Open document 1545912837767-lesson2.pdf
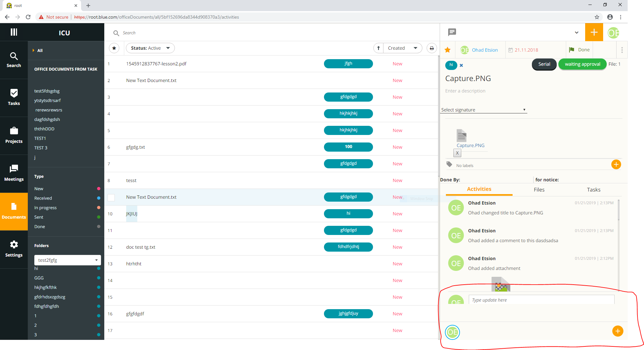 [x=156, y=64]
